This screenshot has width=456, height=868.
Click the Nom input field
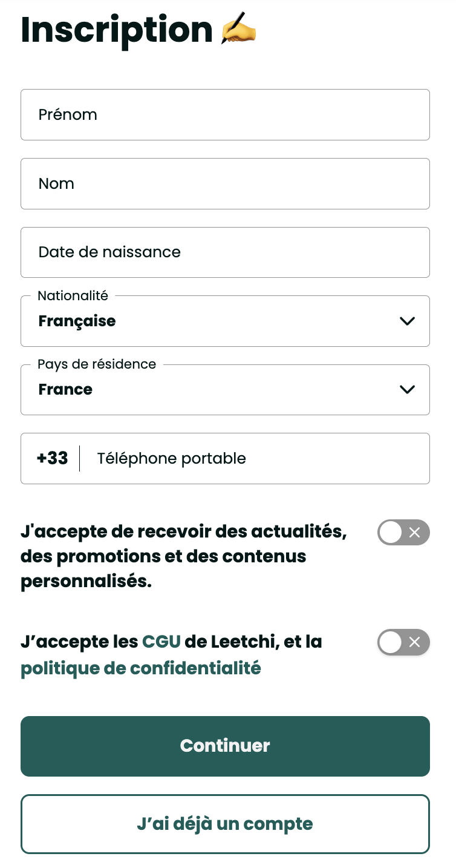coord(225,183)
